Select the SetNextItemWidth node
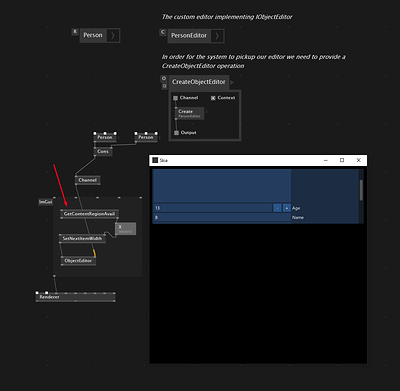 click(82, 239)
